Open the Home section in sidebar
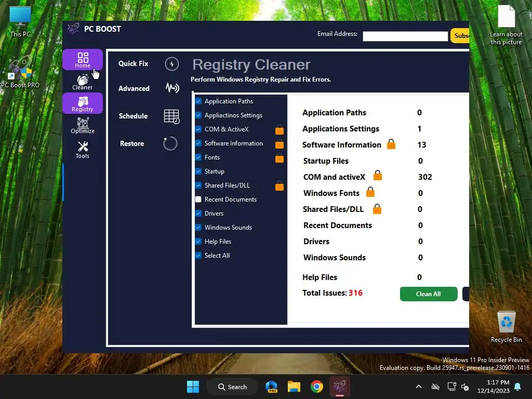This screenshot has width=532, height=399. (x=83, y=60)
